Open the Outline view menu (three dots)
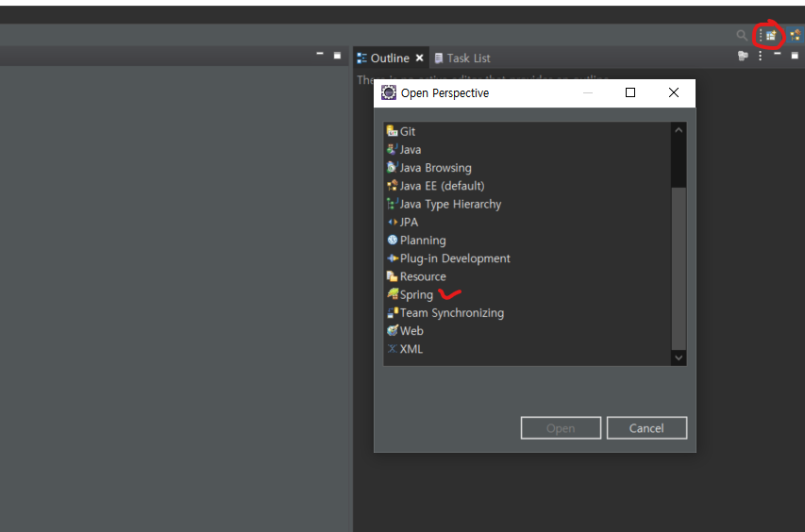The width and height of the screenshot is (805, 532). [x=761, y=56]
